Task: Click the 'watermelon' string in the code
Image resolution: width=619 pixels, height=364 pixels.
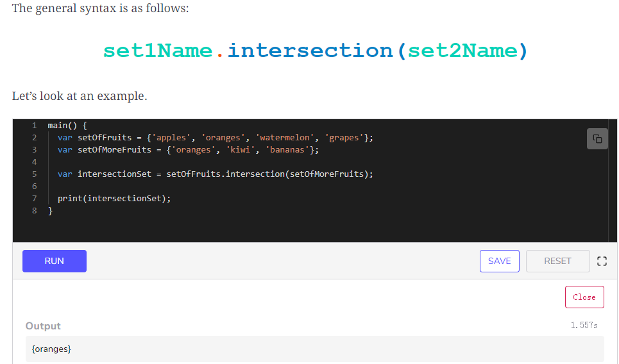Action: 285,138
